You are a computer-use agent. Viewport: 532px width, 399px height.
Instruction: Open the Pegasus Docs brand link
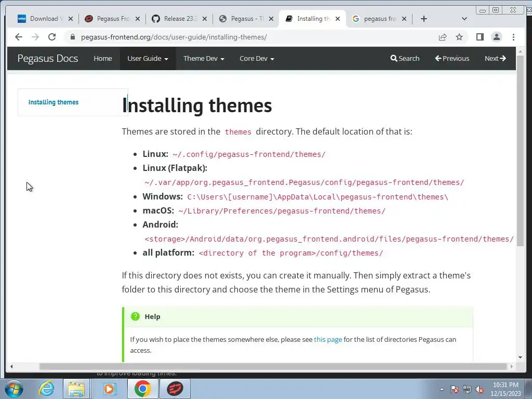pyautogui.click(x=48, y=58)
